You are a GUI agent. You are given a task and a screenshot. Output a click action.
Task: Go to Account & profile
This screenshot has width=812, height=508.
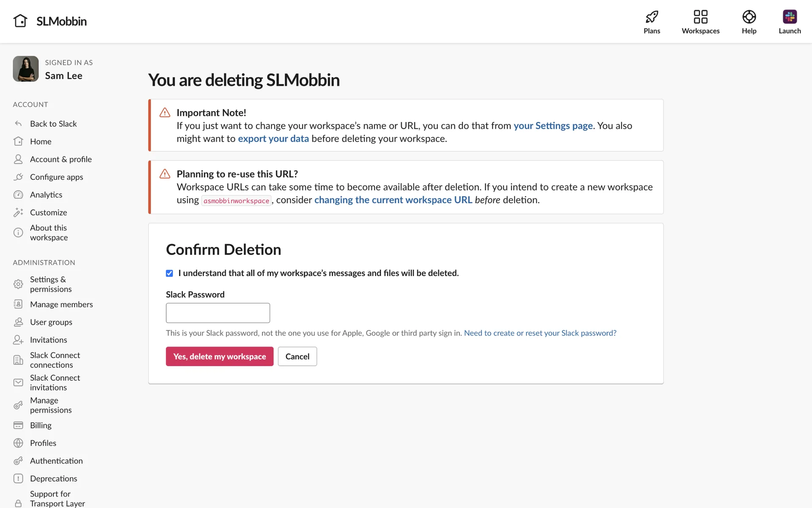click(x=60, y=159)
